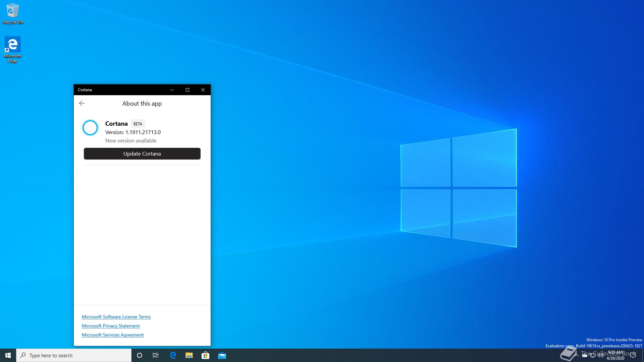The image size is (644, 362).
Task: Open the volume speaker tray icon
Action: 601,355
